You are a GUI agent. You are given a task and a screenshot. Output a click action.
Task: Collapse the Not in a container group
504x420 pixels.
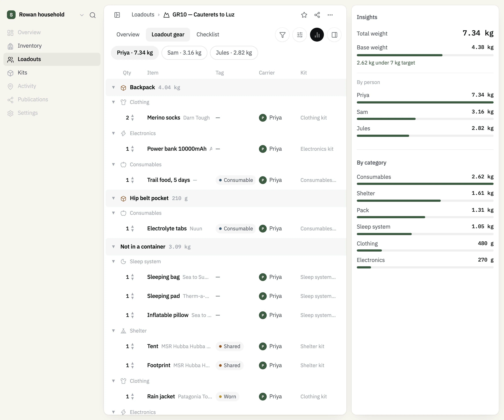point(114,247)
